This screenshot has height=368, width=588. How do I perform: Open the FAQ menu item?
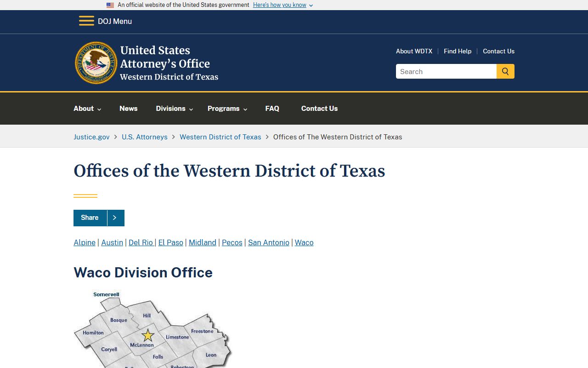[272, 109]
